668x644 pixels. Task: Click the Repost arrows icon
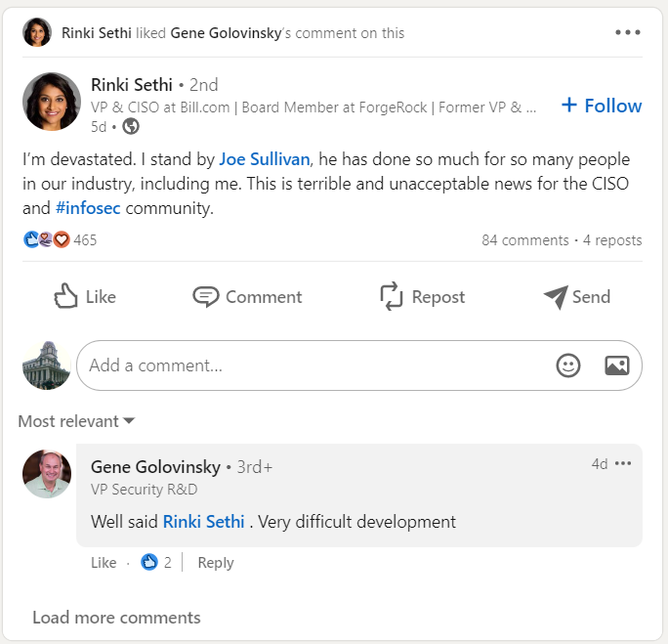tap(392, 296)
